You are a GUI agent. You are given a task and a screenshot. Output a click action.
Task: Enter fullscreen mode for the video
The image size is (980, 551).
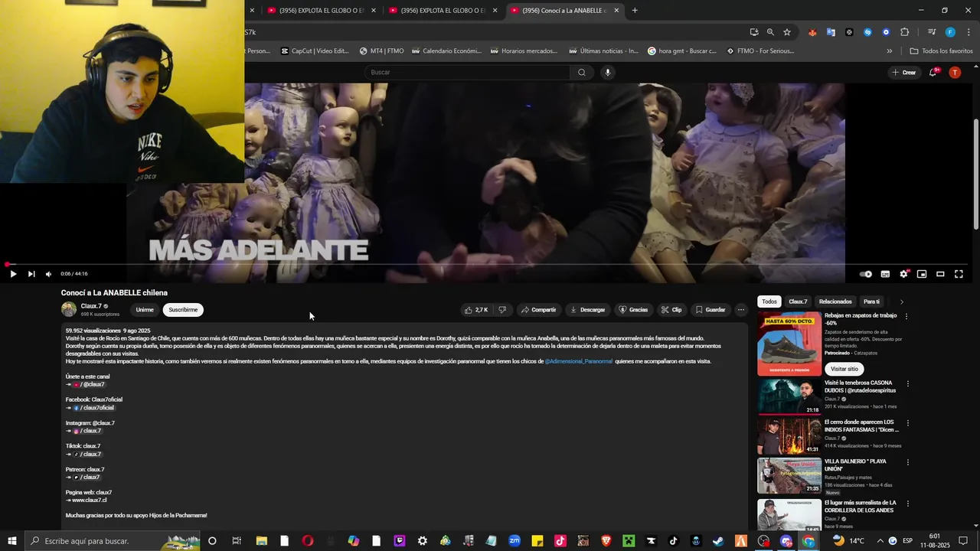tap(959, 274)
